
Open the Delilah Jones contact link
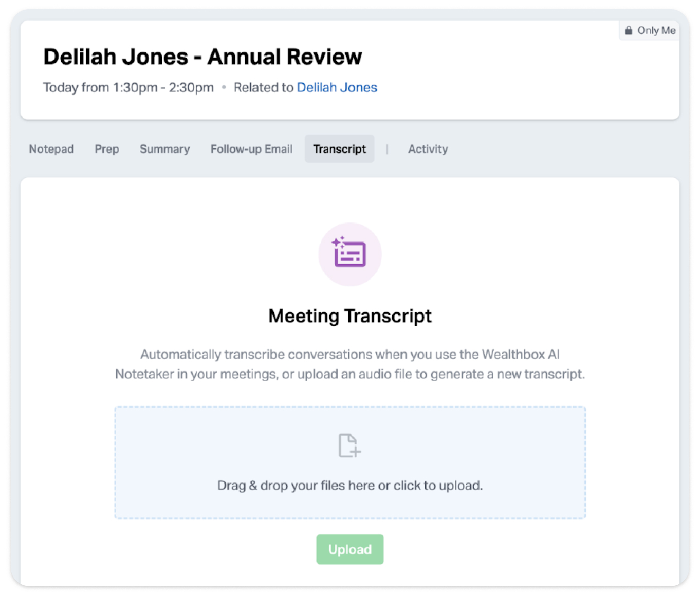pyautogui.click(x=337, y=87)
